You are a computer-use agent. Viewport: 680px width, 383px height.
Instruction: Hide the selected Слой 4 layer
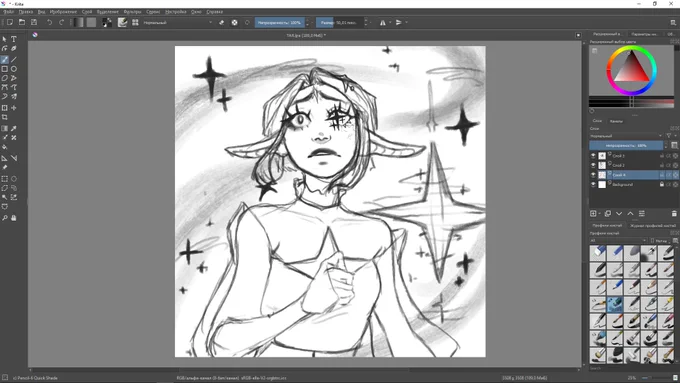[593, 175]
